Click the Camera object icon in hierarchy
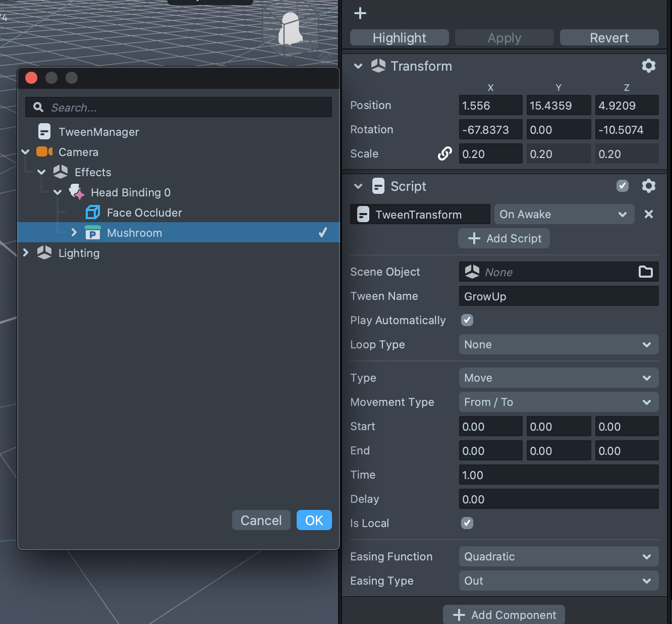The image size is (672, 624). click(x=44, y=152)
